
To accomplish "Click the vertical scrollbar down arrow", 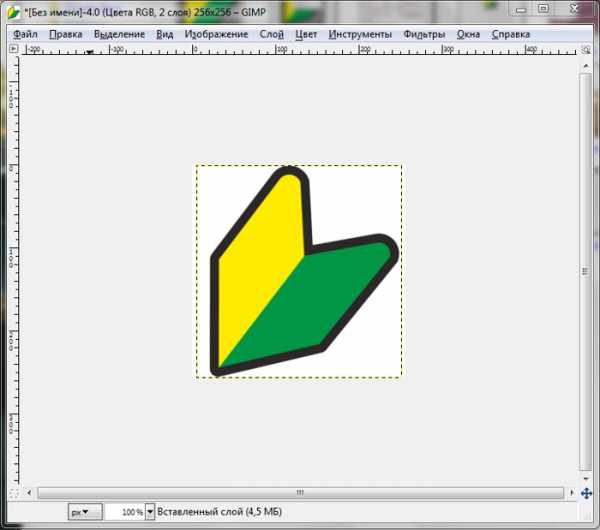I will [x=586, y=479].
